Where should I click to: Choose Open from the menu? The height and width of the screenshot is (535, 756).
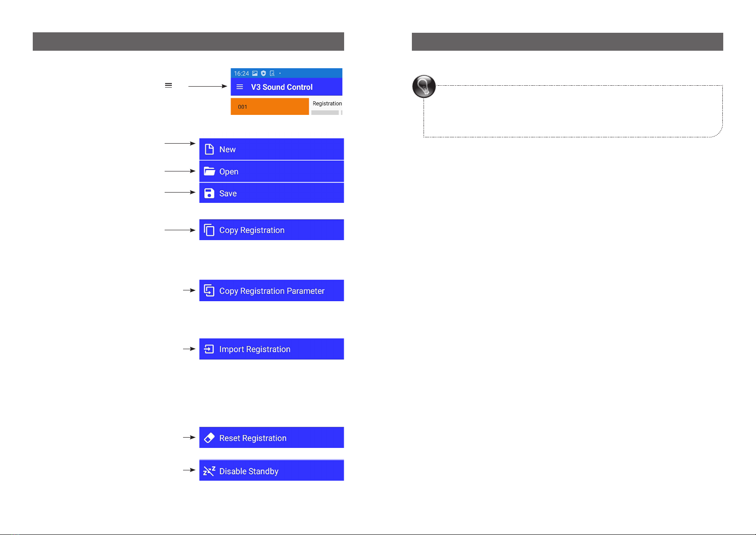(x=229, y=172)
